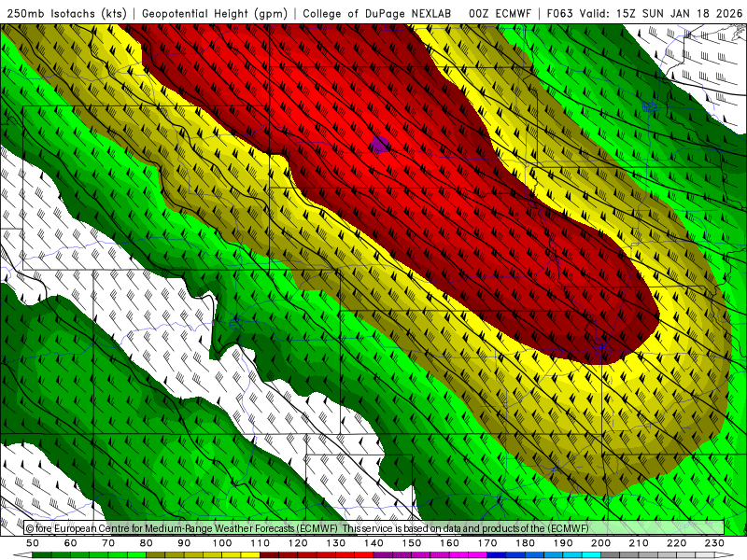Screen dimensions: 747x560
Task: Click the '220' legend scale label
Action: (677, 543)
